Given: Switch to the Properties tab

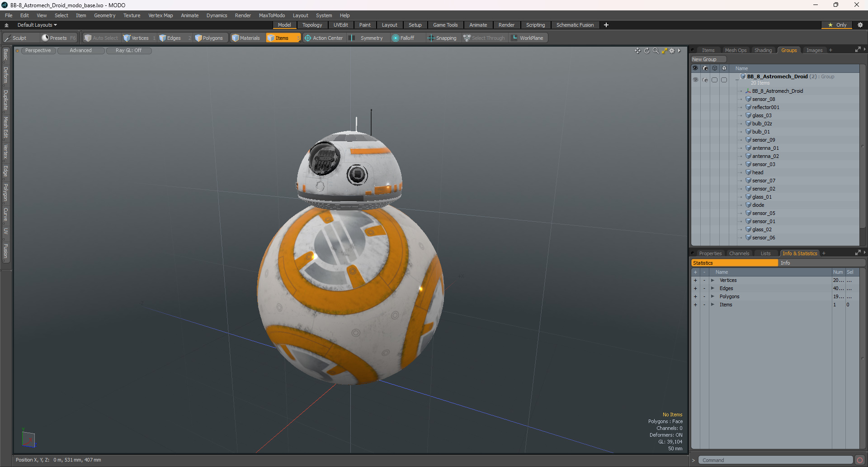Looking at the screenshot, I should [x=710, y=253].
